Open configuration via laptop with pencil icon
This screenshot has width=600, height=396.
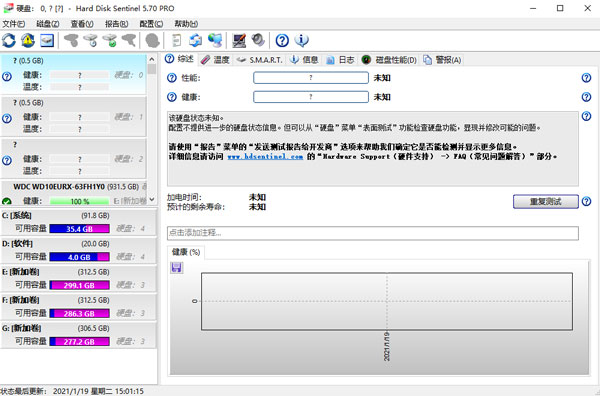239,40
